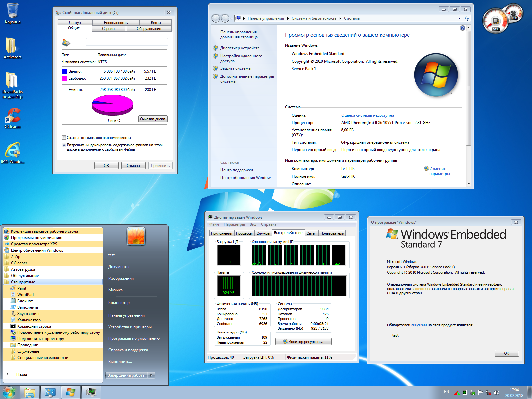532x399 pixels.
Task: Open the Процессы tab in Task Manager
Action: click(244, 233)
